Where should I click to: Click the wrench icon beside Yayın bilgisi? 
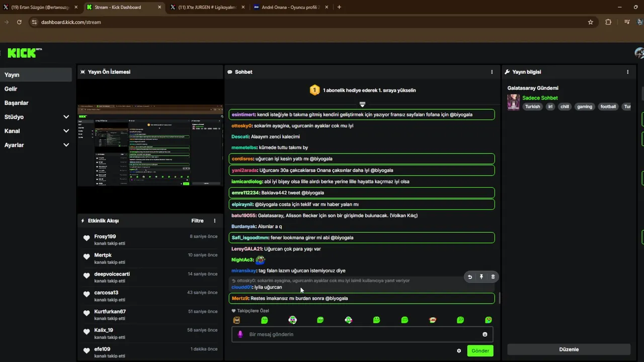tap(507, 72)
